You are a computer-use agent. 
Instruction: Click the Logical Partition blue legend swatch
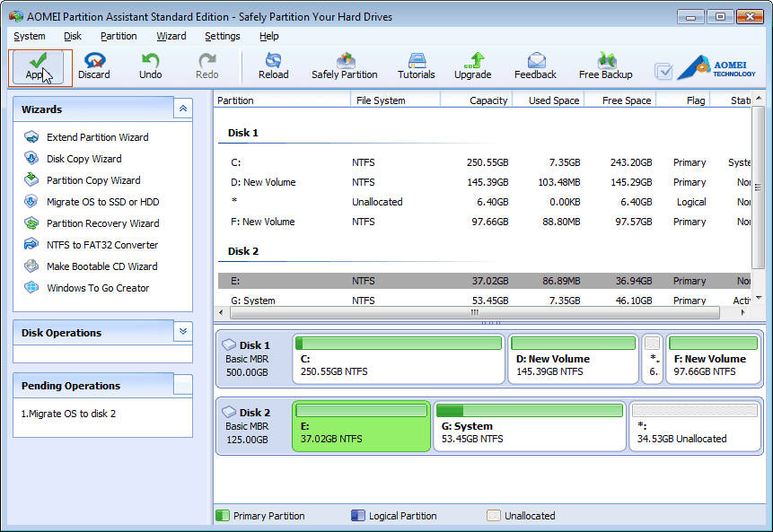coord(358,516)
